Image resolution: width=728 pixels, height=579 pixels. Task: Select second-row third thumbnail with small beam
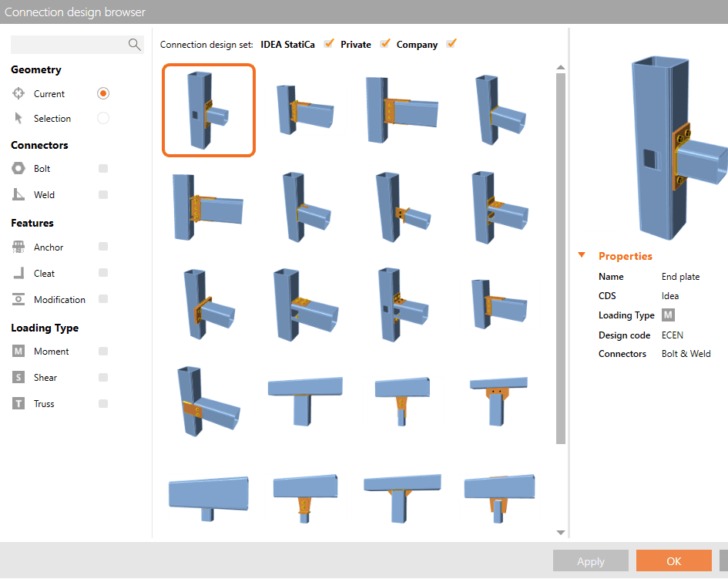(x=403, y=207)
